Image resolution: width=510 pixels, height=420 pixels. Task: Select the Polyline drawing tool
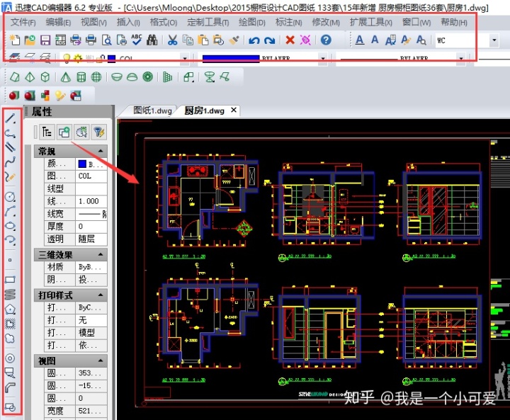tap(10, 133)
